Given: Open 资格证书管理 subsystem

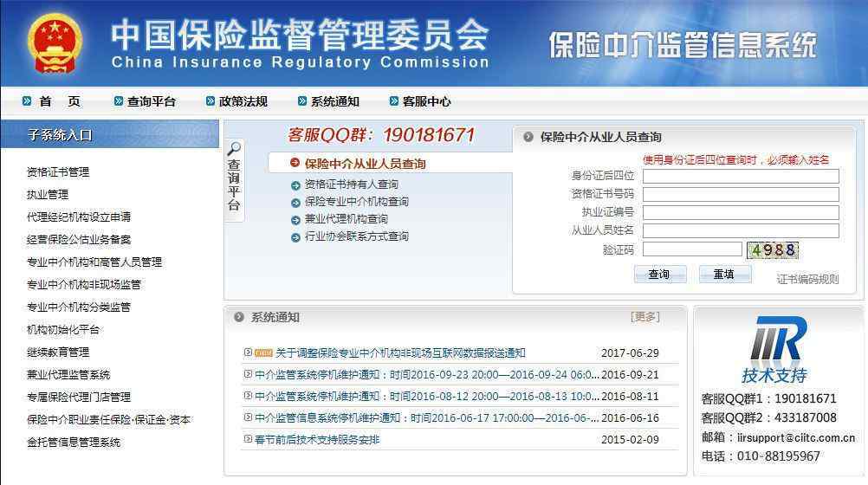Looking at the screenshot, I should [58, 172].
